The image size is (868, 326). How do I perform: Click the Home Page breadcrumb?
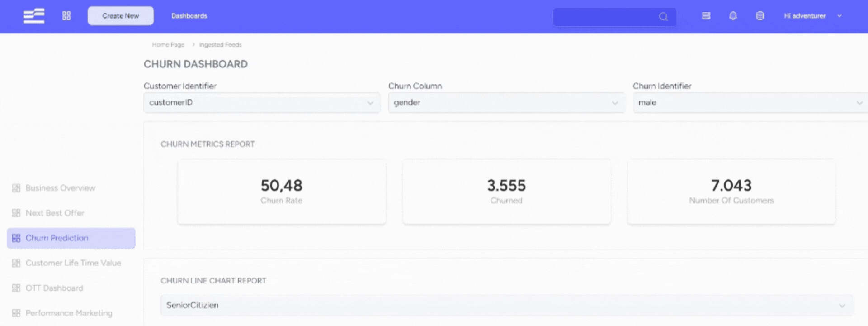coord(168,45)
